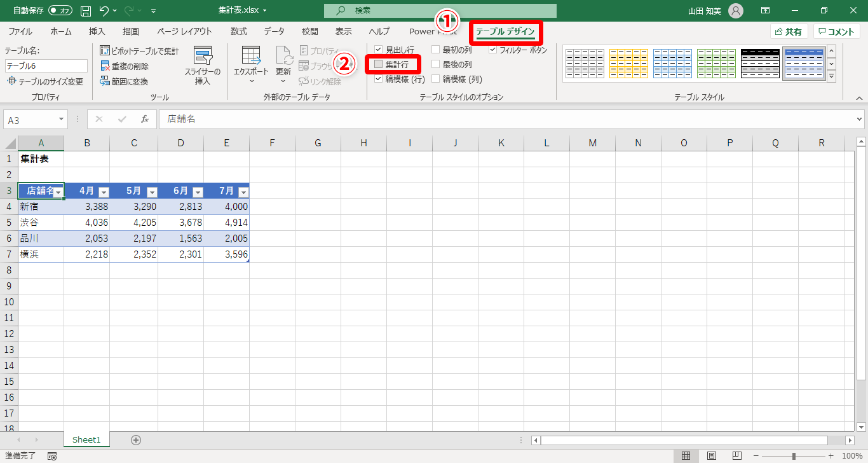
Task: Expand the formula bar
Action: pos(860,119)
